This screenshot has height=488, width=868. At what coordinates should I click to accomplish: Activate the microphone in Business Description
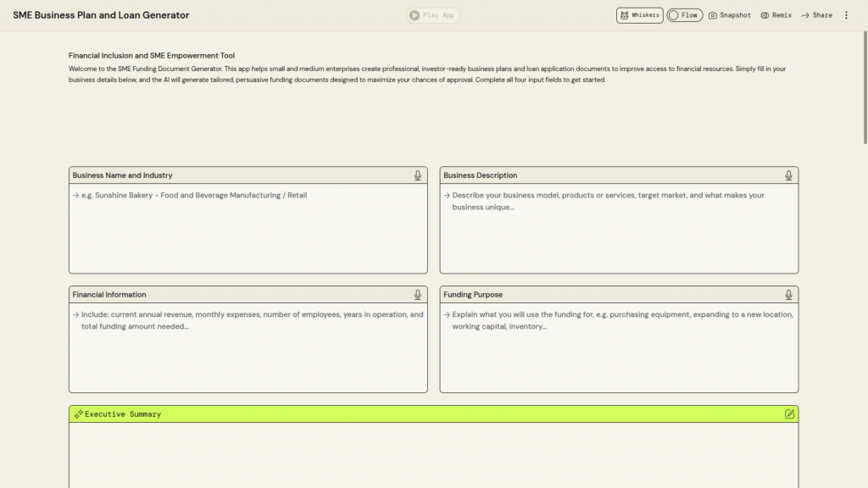[x=788, y=175]
